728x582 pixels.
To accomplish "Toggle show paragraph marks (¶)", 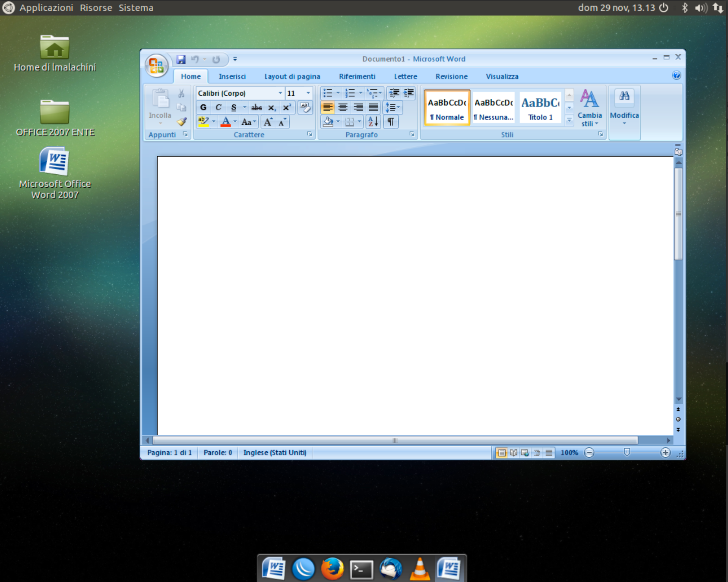I will (390, 122).
